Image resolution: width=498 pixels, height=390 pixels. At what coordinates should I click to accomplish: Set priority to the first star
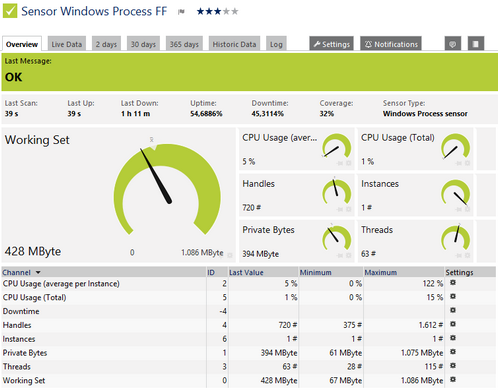200,12
